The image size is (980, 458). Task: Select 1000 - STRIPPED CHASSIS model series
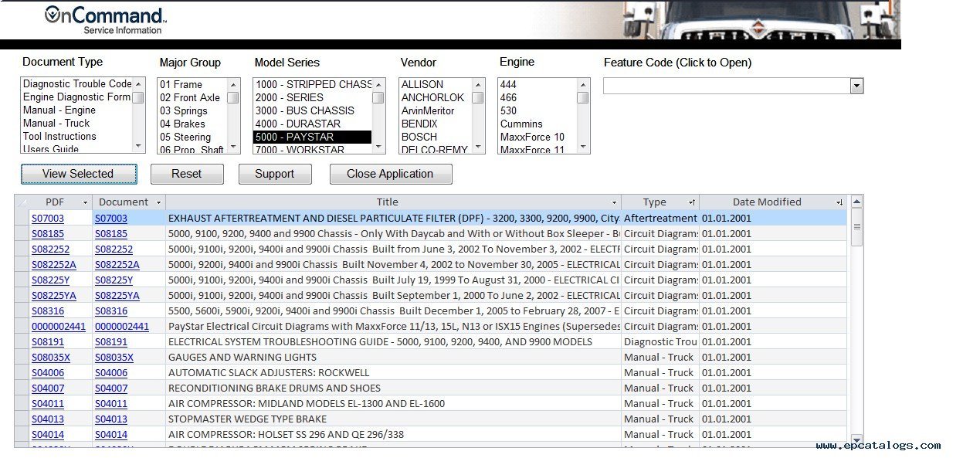314,84
